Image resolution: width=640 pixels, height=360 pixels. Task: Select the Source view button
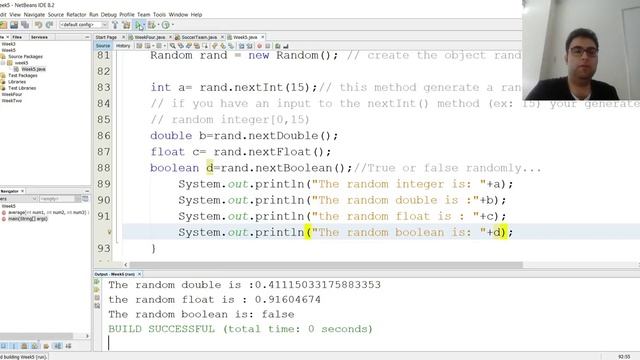pos(103,46)
